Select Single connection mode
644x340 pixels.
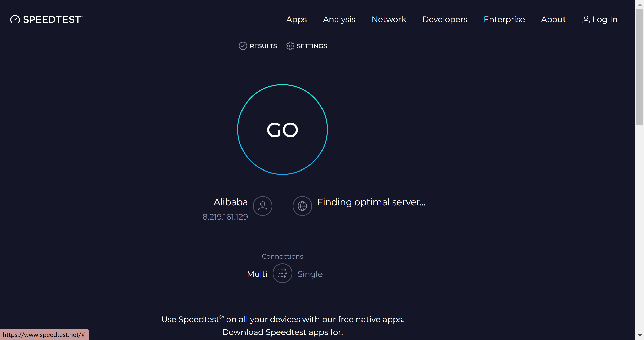pos(310,274)
